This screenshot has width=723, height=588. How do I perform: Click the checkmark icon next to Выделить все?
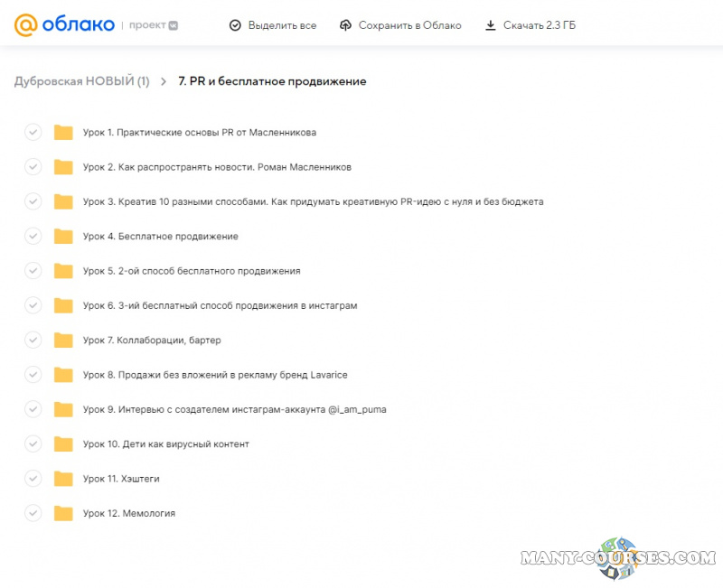tap(235, 25)
